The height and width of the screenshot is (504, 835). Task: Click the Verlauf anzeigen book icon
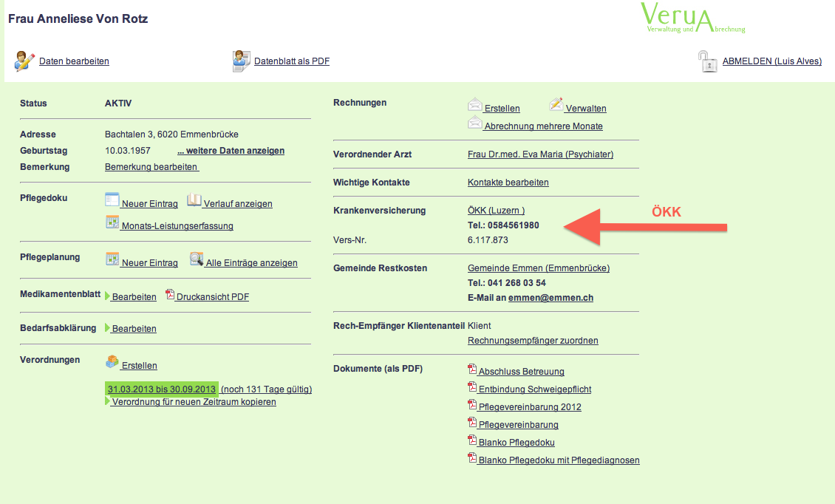[194, 200]
